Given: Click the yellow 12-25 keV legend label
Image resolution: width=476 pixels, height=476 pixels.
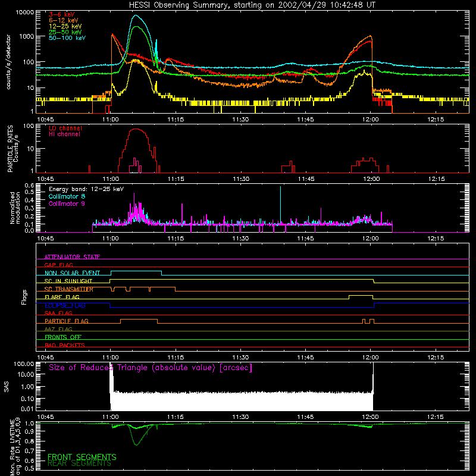Looking at the screenshot, I should [65, 26].
